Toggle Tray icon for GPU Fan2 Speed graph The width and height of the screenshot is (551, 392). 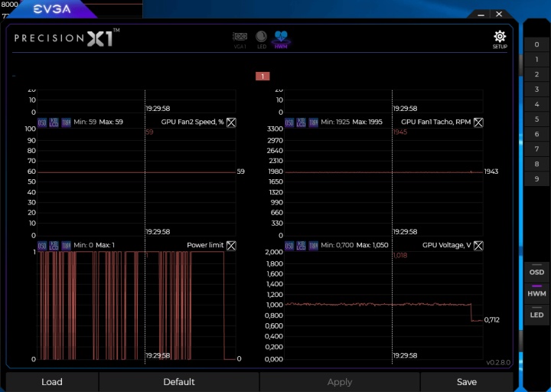pyautogui.click(x=66, y=122)
